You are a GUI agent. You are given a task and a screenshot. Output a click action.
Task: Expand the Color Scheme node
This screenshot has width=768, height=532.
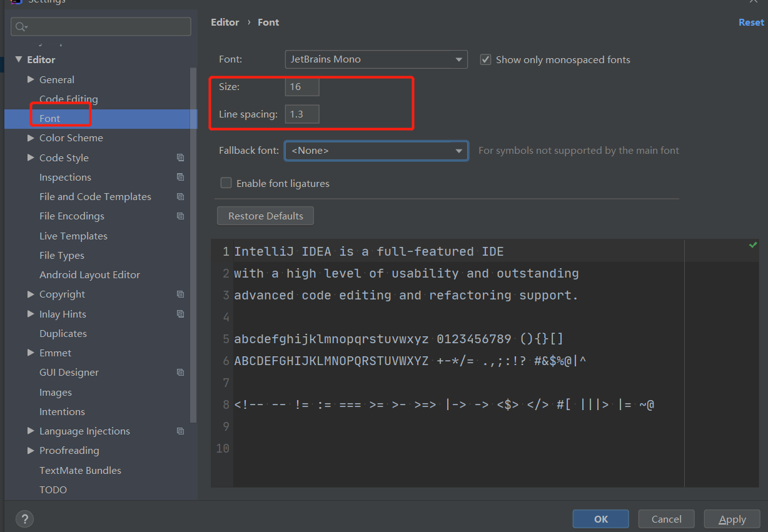[x=31, y=138]
